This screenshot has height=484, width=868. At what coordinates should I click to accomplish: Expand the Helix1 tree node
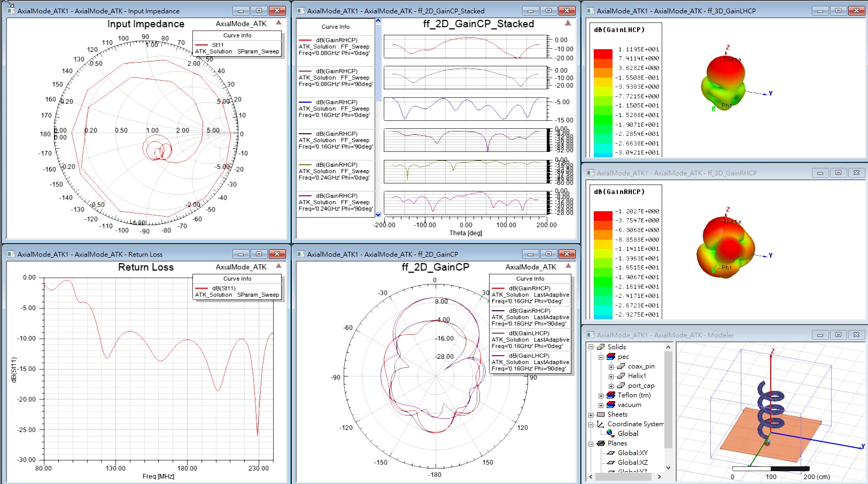pos(611,377)
